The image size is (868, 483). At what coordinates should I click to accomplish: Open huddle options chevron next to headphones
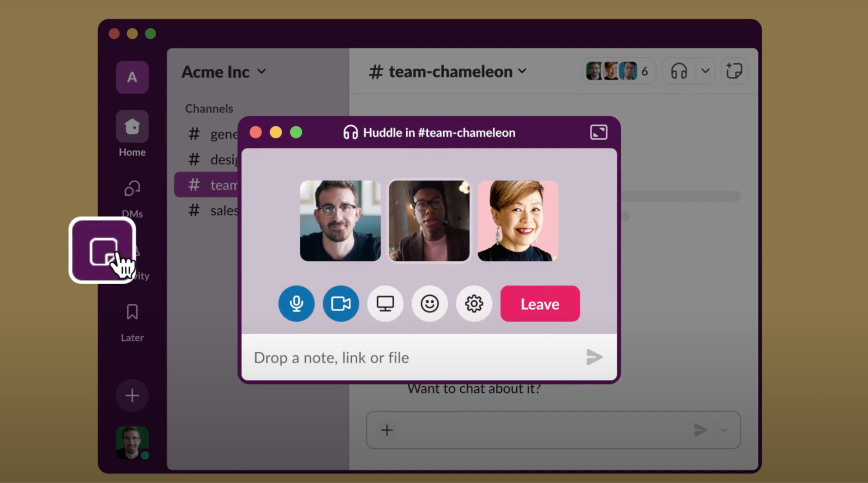[705, 71]
